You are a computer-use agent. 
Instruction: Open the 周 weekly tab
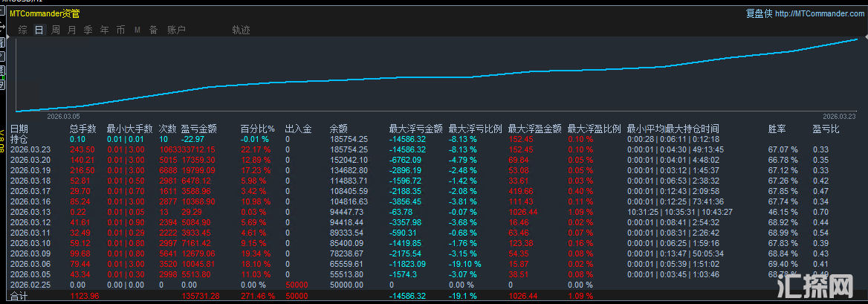55,30
